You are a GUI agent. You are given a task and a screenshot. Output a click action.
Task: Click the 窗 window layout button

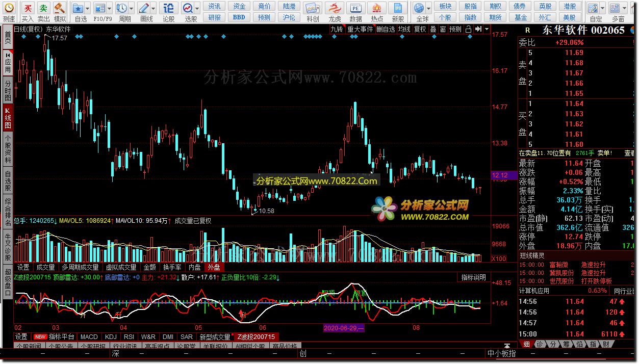click(x=443, y=30)
